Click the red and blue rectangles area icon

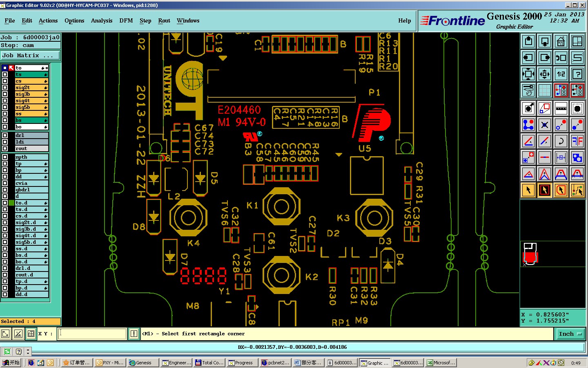[545, 108]
